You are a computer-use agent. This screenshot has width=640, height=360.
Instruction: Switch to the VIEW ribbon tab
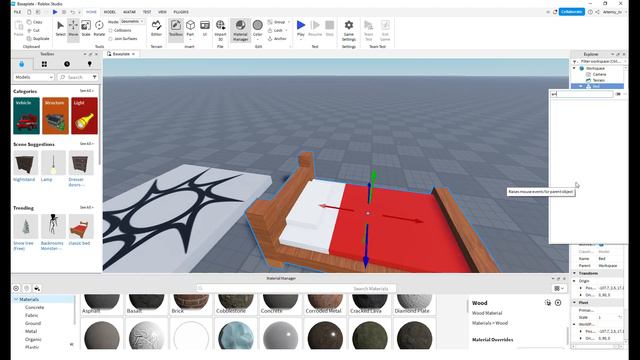click(x=162, y=12)
